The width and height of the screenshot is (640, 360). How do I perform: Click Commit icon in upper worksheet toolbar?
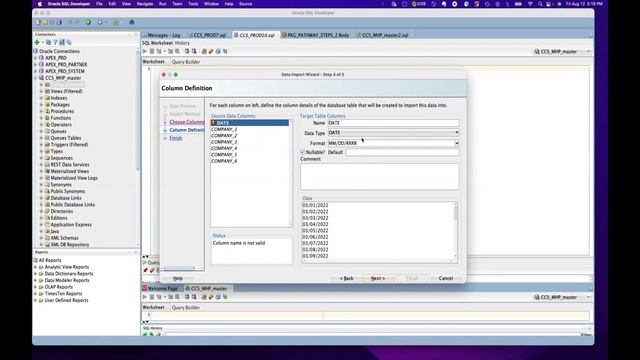(187, 51)
